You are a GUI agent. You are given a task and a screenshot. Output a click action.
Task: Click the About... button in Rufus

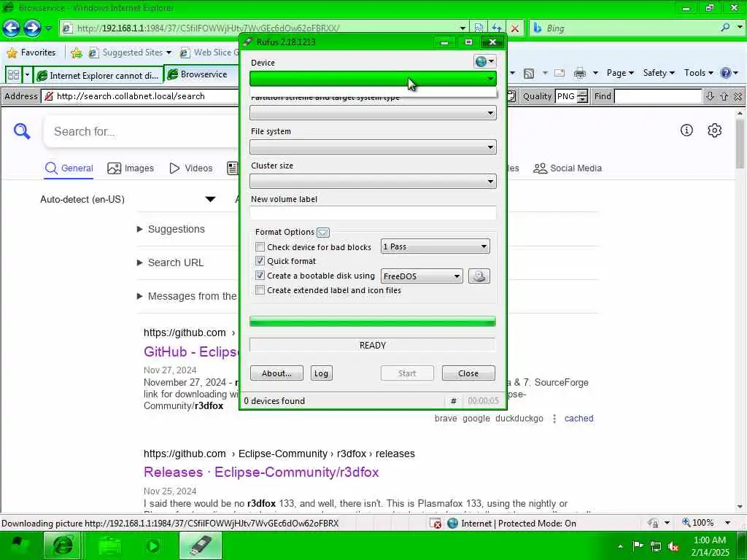pos(276,373)
